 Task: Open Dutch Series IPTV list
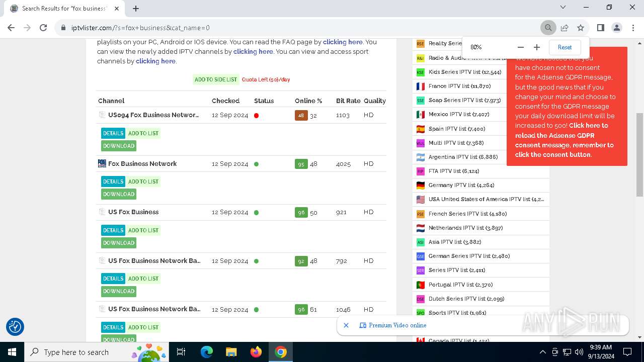(x=466, y=299)
